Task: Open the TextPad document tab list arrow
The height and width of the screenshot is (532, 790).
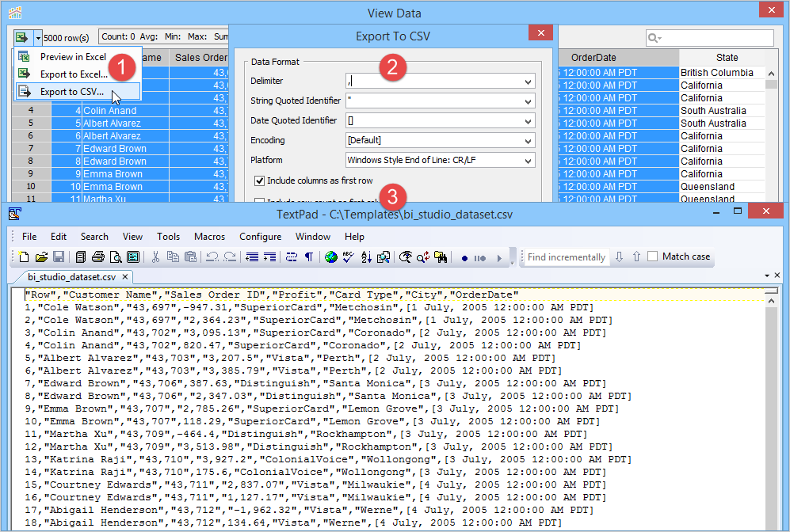Action: click(x=767, y=275)
